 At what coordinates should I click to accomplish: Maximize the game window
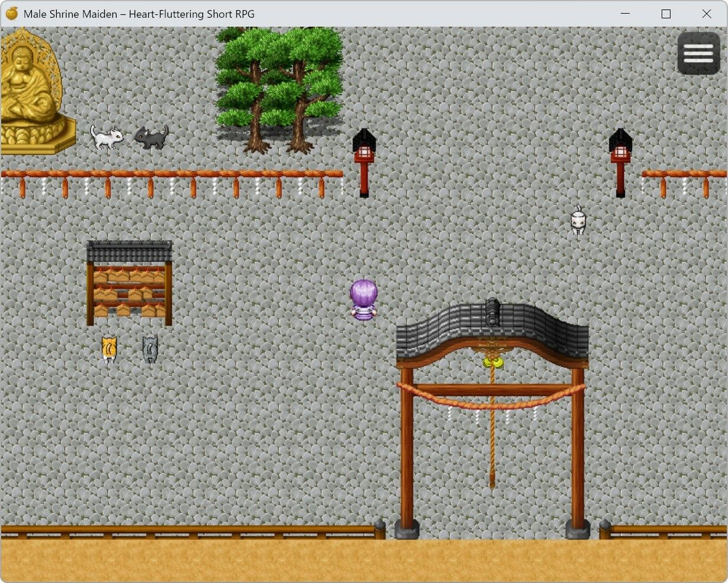tap(666, 14)
